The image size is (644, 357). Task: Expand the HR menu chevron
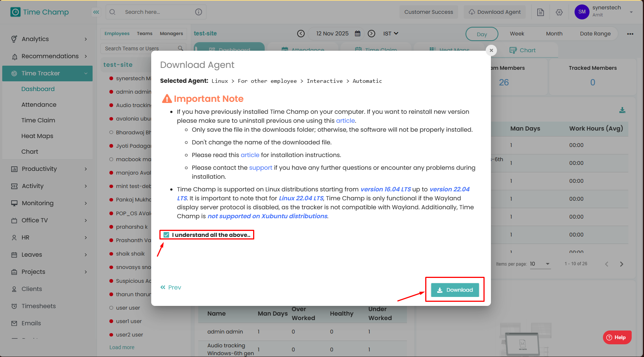86,238
